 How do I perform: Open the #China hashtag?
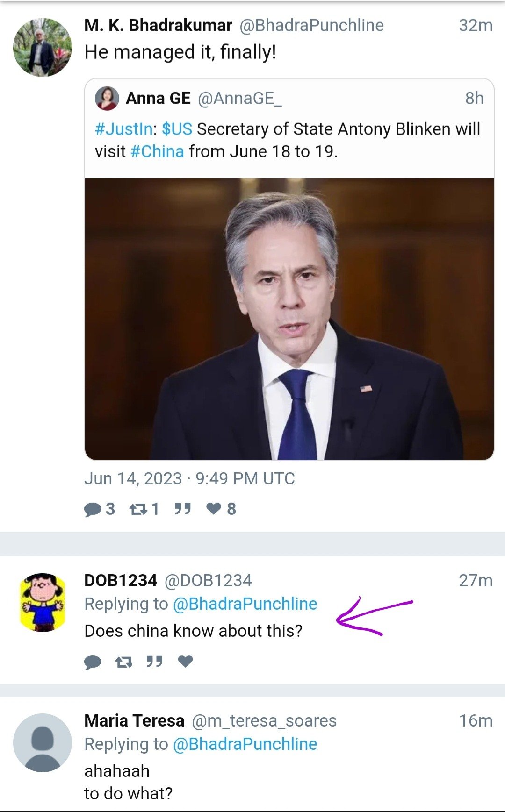tap(157, 151)
